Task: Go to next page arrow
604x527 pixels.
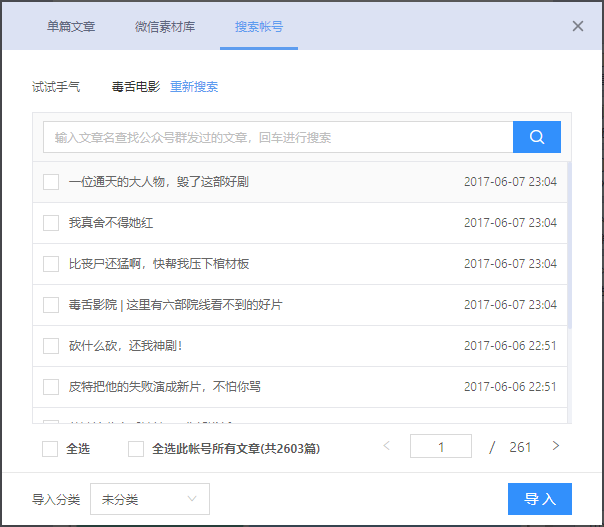Action: click(556, 446)
